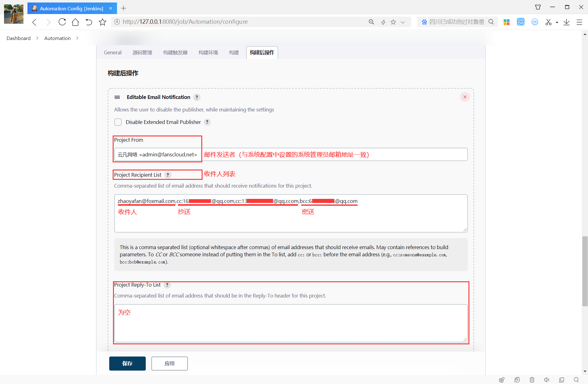Expand the scissors tool dropdown arrow
The width and height of the screenshot is (588, 384).
557,22
